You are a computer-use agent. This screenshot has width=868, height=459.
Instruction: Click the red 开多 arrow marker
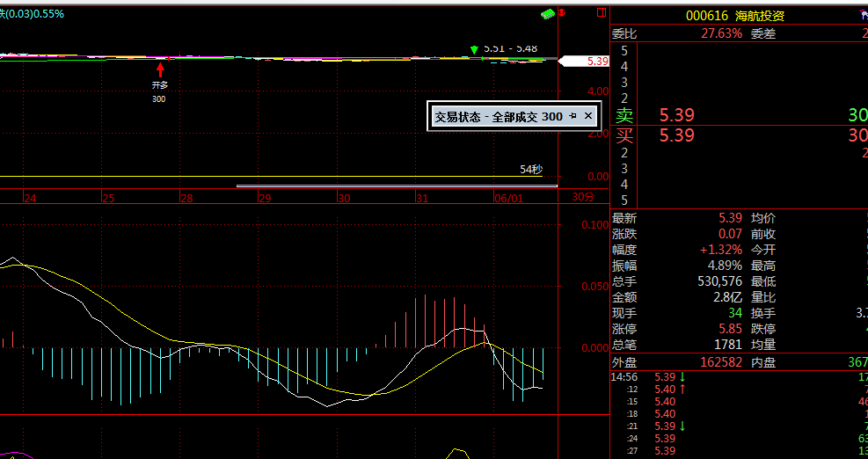(159, 69)
